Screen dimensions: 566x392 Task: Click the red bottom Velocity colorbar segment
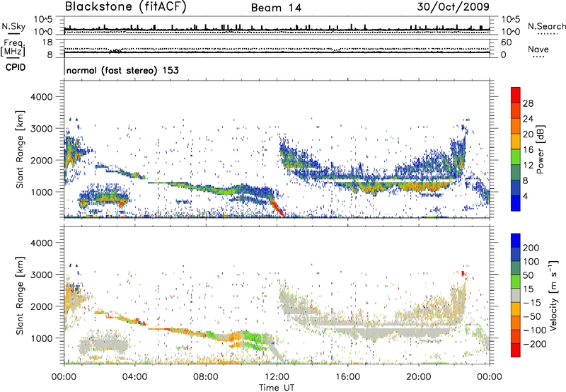tap(516, 350)
